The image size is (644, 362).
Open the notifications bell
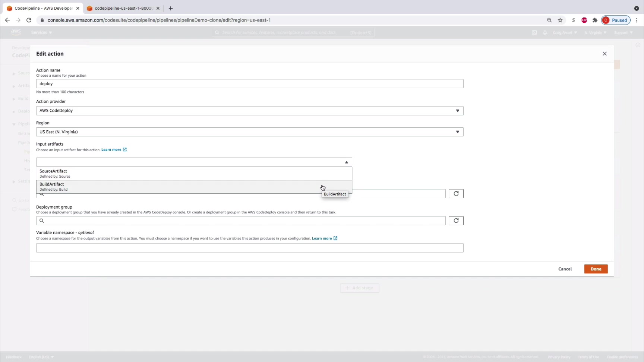point(545,32)
